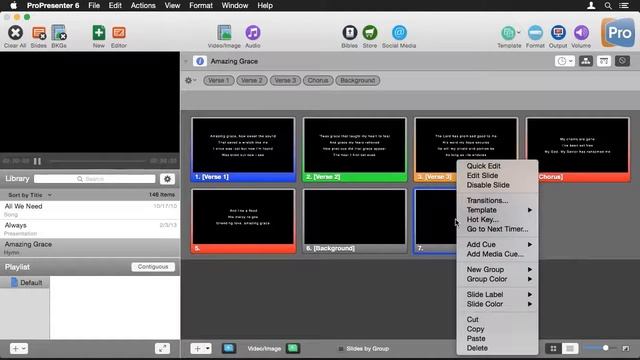
Task: Open the Sort by Title dropdown
Action: coord(30,195)
